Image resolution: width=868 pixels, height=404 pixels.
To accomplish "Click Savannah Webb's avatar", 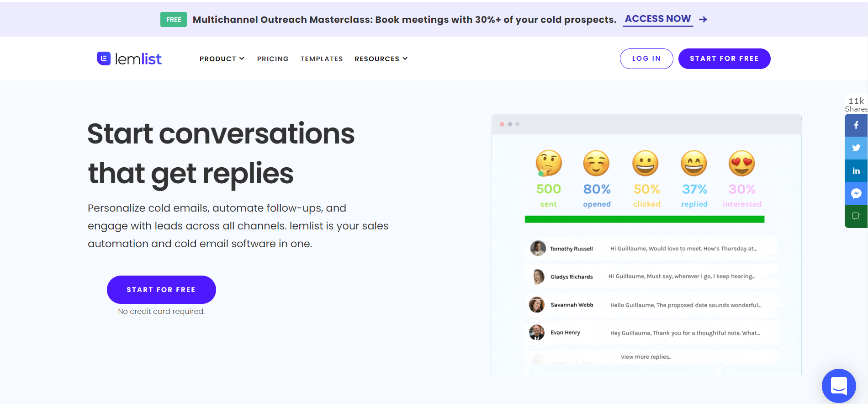I will point(537,305).
